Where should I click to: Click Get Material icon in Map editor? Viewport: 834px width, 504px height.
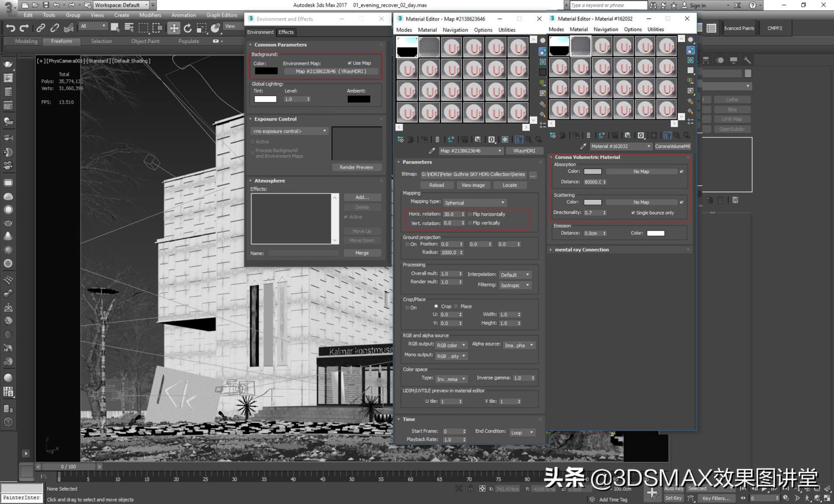[x=400, y=139]
